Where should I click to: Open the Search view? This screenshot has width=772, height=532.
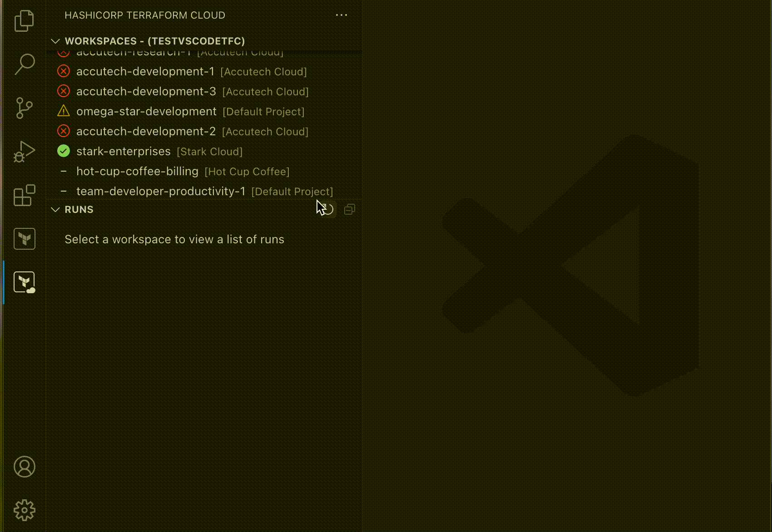click(x=24, y=64)
